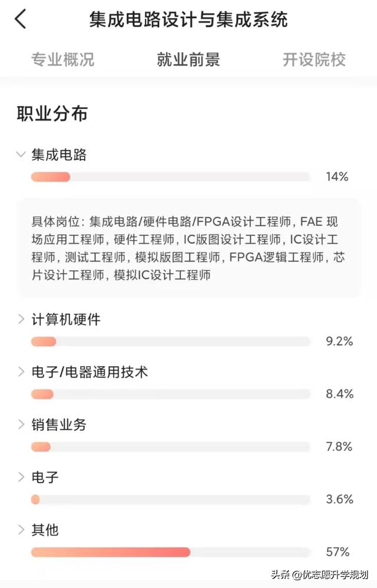
Task: Select the 就业前景 tab
Action: coord(188,59)
